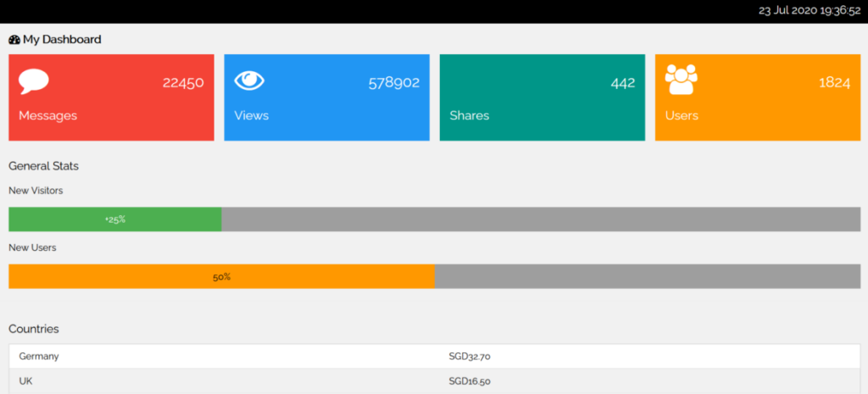Click the 442 shares count
The width and height of the screenshot is (868, 394).
tap(623, 83)
